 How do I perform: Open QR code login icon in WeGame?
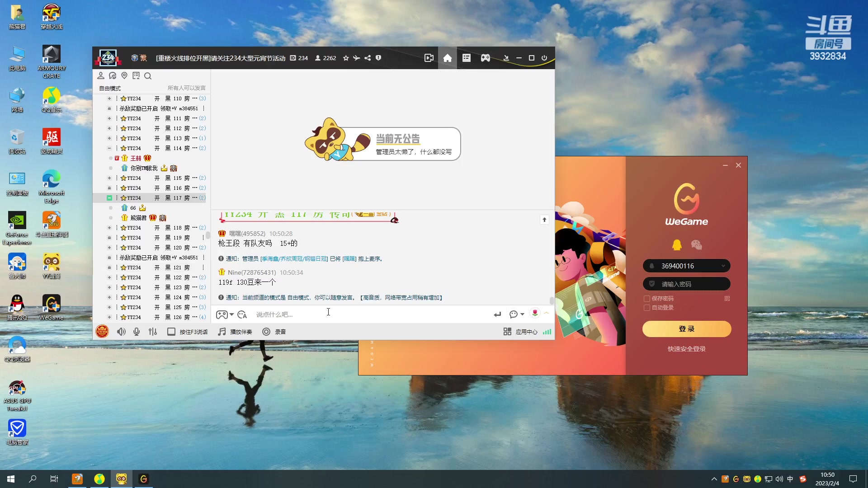point(727,299)
